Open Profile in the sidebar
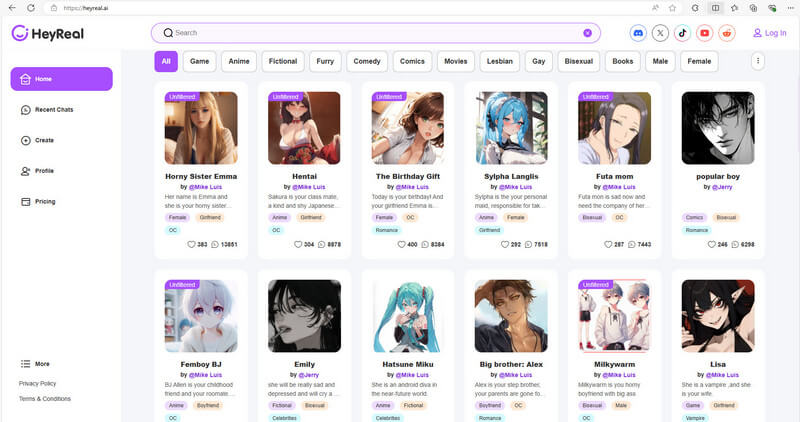This screenshot has height=422, width=800. point(37,171)
